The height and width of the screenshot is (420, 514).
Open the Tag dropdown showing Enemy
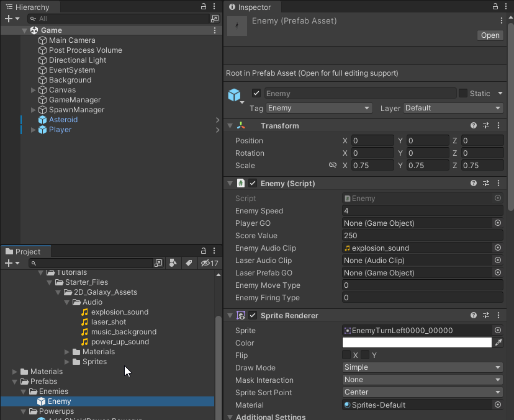319,108
